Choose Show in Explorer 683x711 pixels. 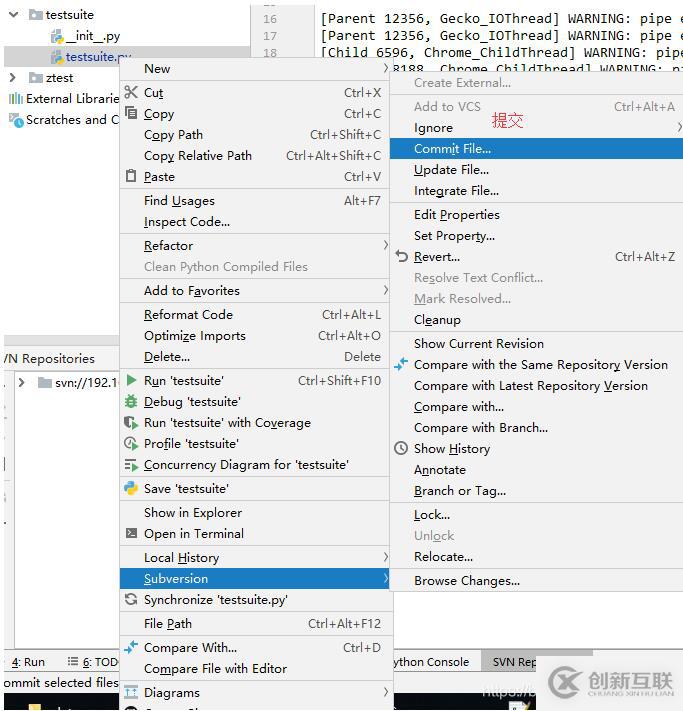point(255,512)
